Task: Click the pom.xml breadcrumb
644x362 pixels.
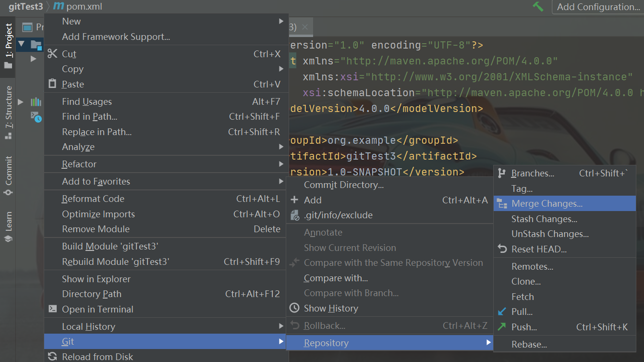Action: tap(84, 7)
